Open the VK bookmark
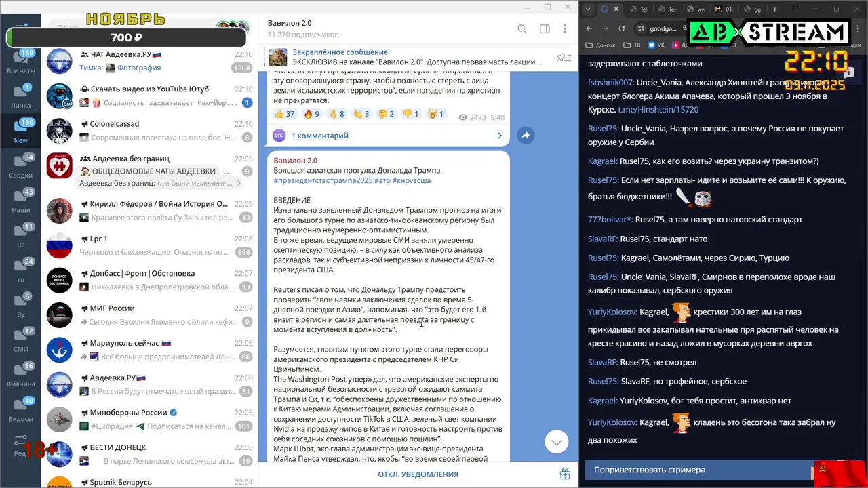Screen dimensions: 868x488 656,45
